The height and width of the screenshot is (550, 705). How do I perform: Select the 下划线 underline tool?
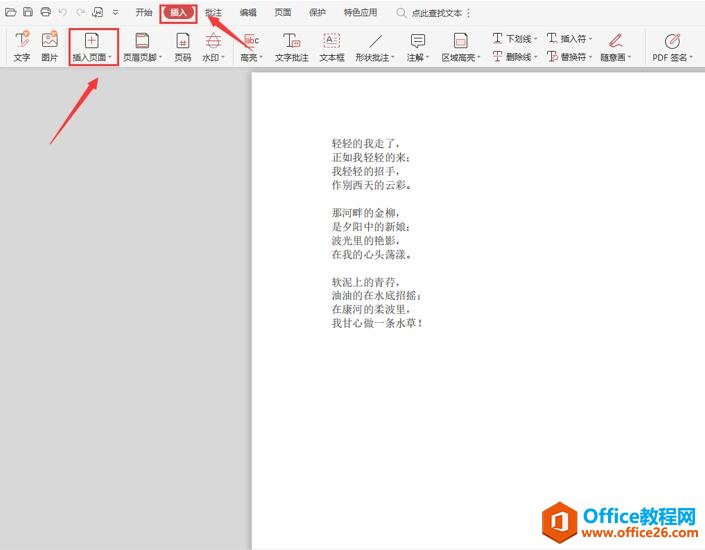click(514, 39)
